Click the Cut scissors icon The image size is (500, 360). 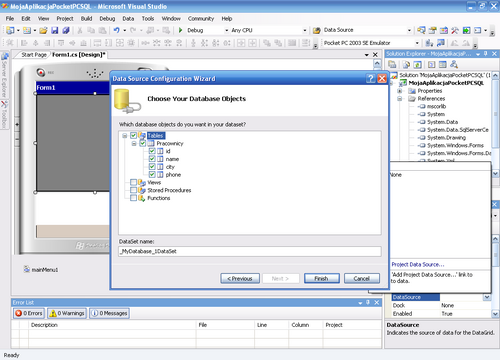tap(80, 30)
